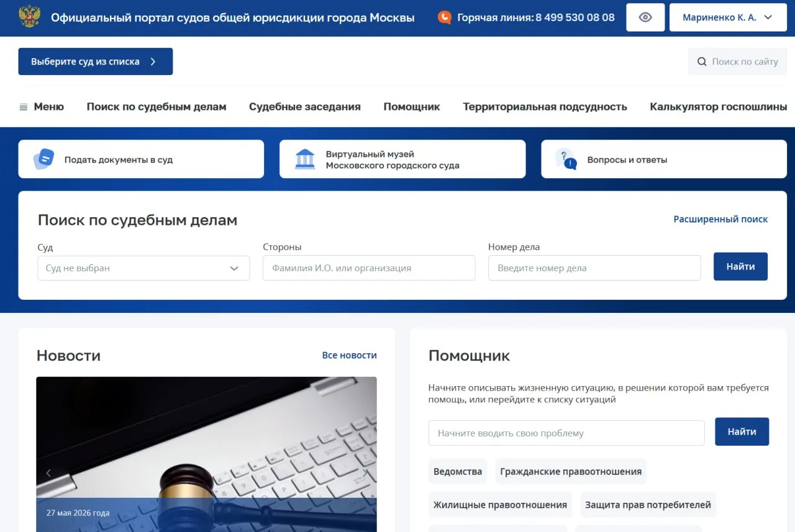Select Помощник in the navigation bar

(x=412, y=107)
